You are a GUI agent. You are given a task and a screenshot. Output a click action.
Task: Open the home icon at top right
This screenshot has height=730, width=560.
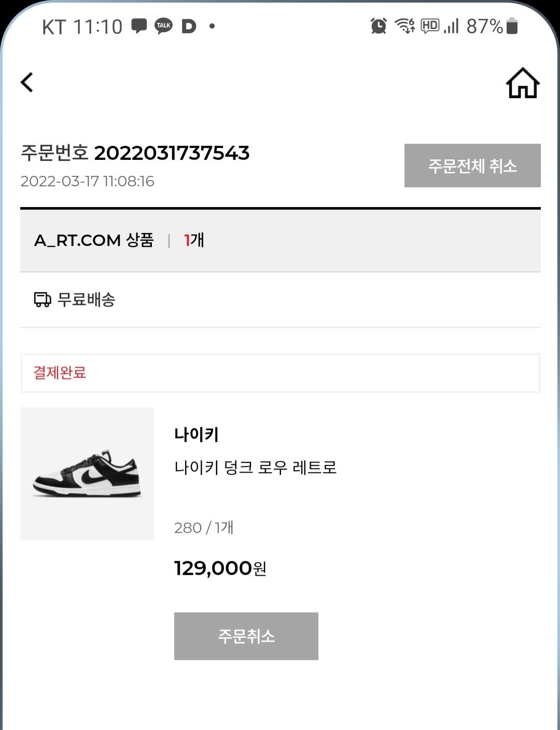click(523, 83)
